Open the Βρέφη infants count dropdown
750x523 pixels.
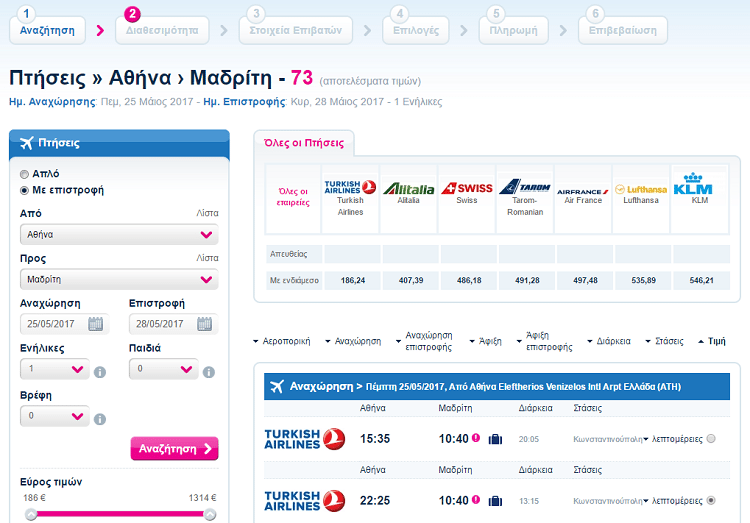click(55, 416)
